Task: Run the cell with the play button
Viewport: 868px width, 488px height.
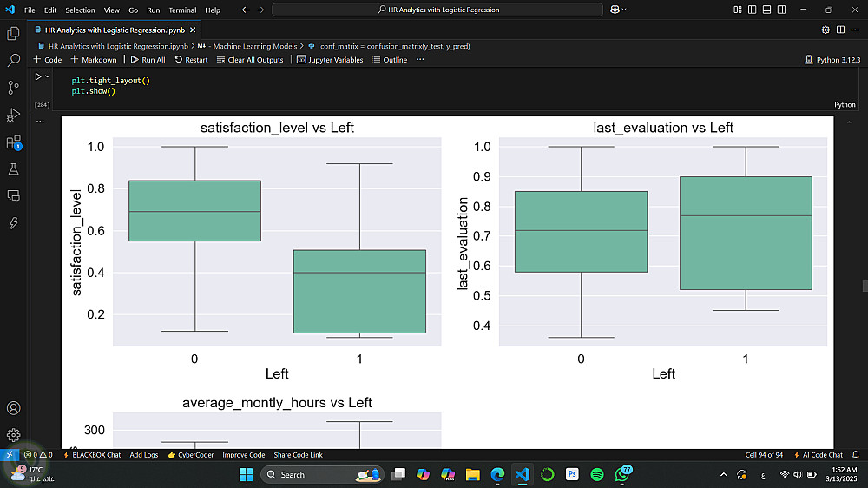Action: 38,76
